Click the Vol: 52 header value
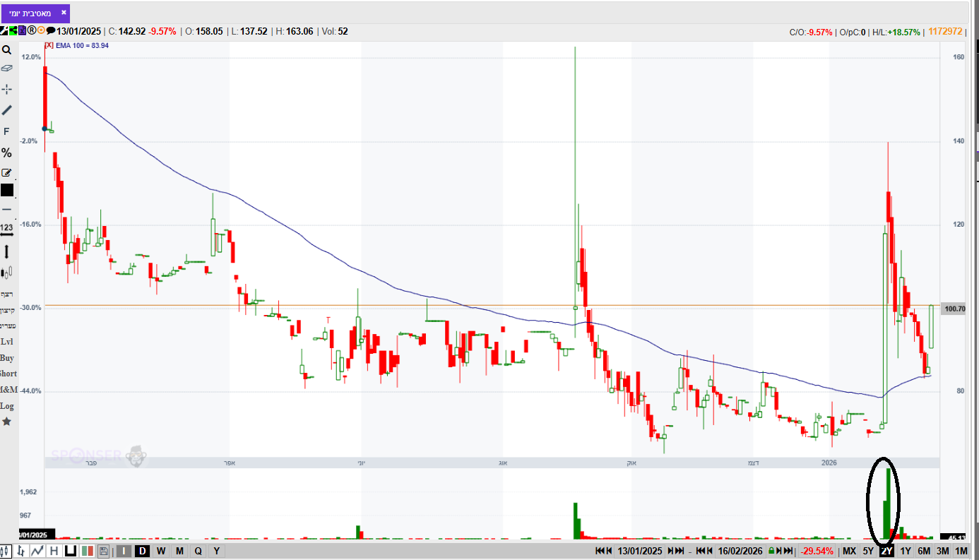 [x=334, y=31]
